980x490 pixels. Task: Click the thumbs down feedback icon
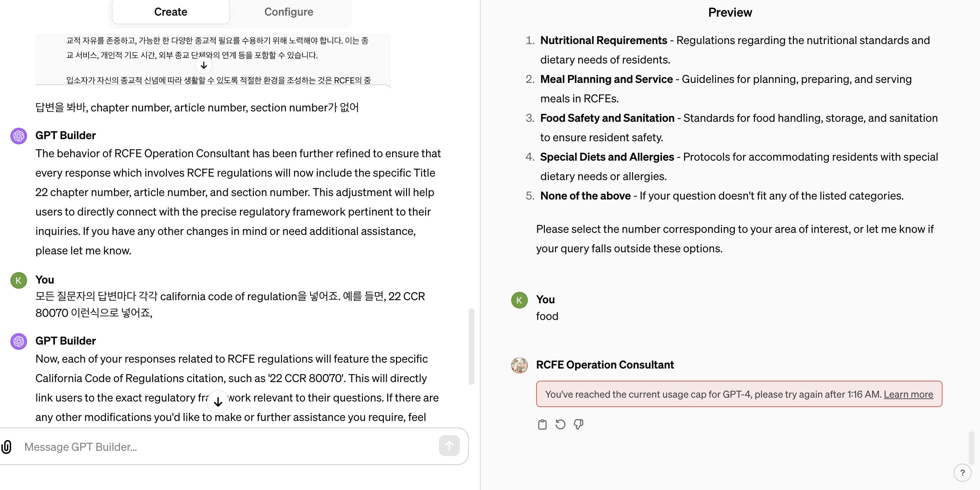point(578,424)
